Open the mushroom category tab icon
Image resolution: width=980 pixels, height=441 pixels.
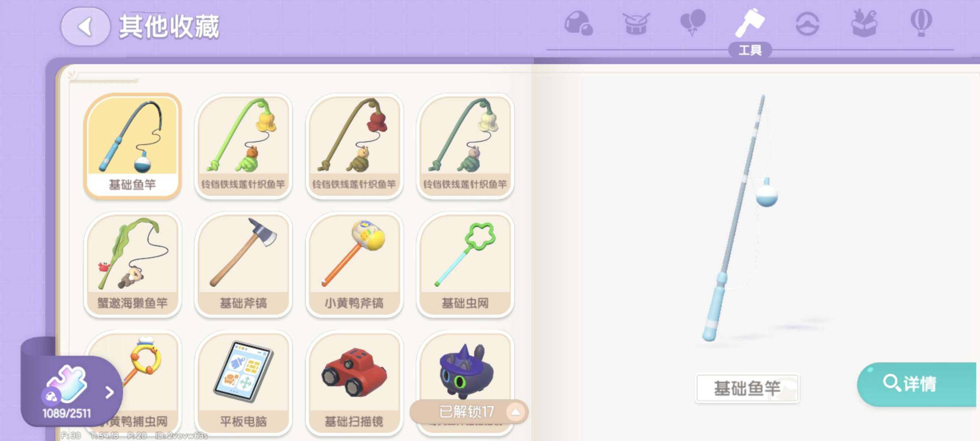(578, 23)
